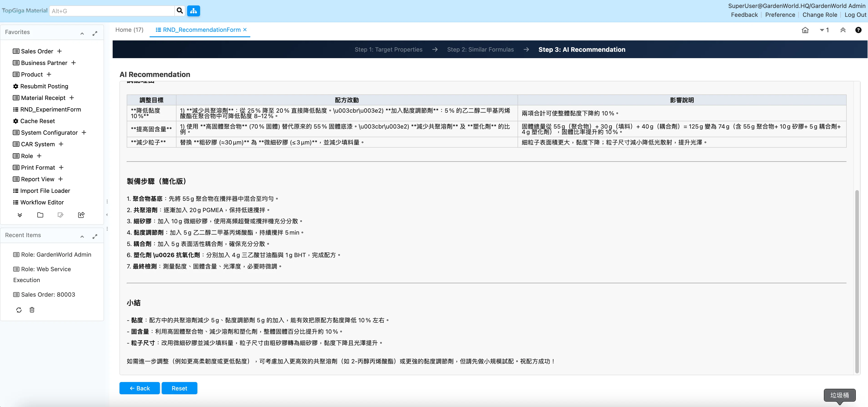Image resolution: width=868 pixels, height=407 pixels.
Task: Collapse the Favorites panel header
Action: tap(82, 33)
